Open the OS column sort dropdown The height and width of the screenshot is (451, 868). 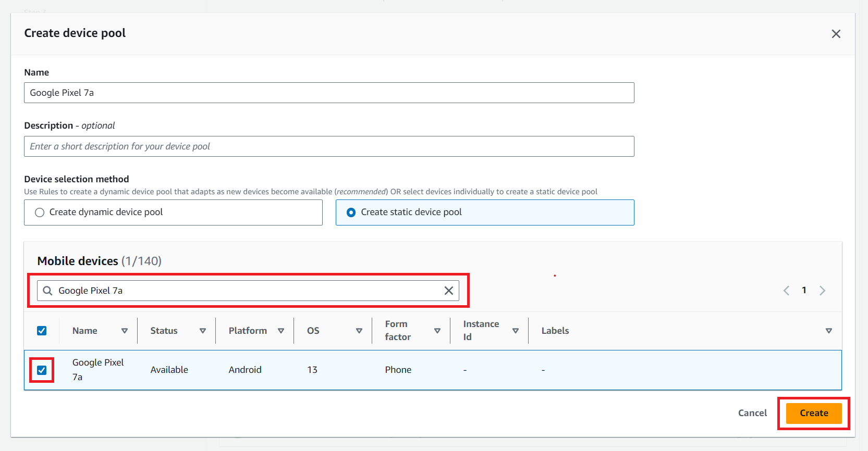pyautogui.click(x=359, y=331)
